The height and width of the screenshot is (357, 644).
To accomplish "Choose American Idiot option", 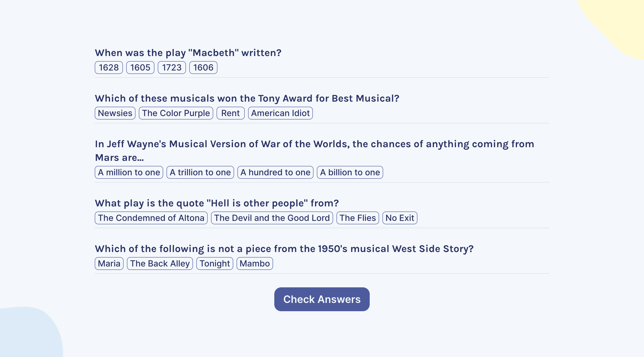I will coord(280,113).
